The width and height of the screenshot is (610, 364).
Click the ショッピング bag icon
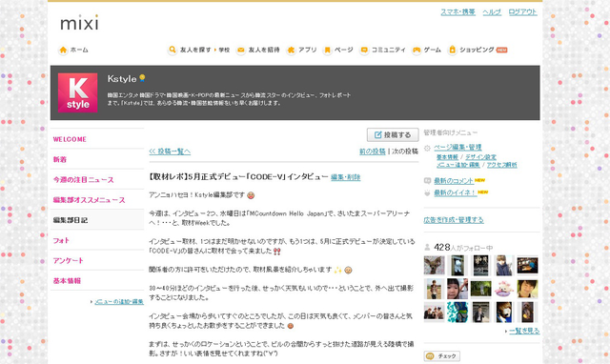452,50
